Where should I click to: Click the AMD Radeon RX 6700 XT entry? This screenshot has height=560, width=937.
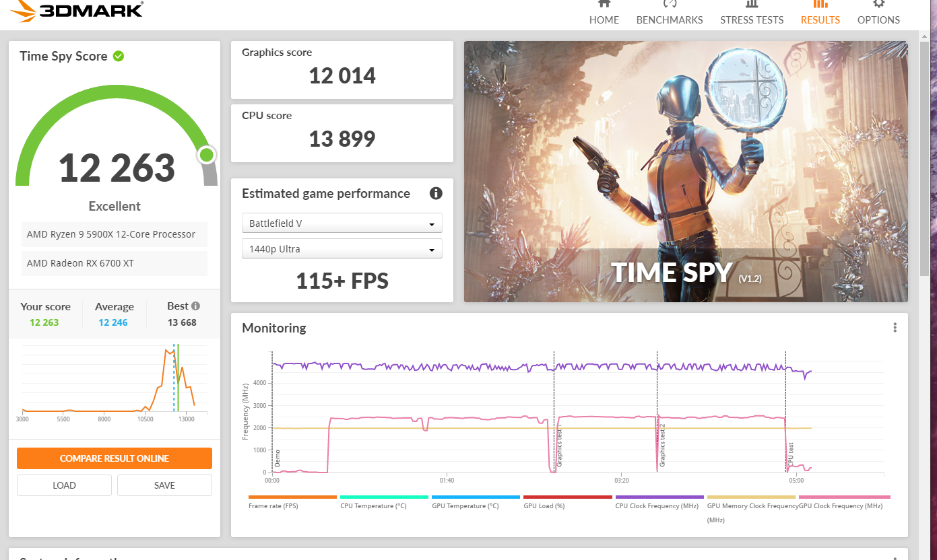(x=115, y=263)
